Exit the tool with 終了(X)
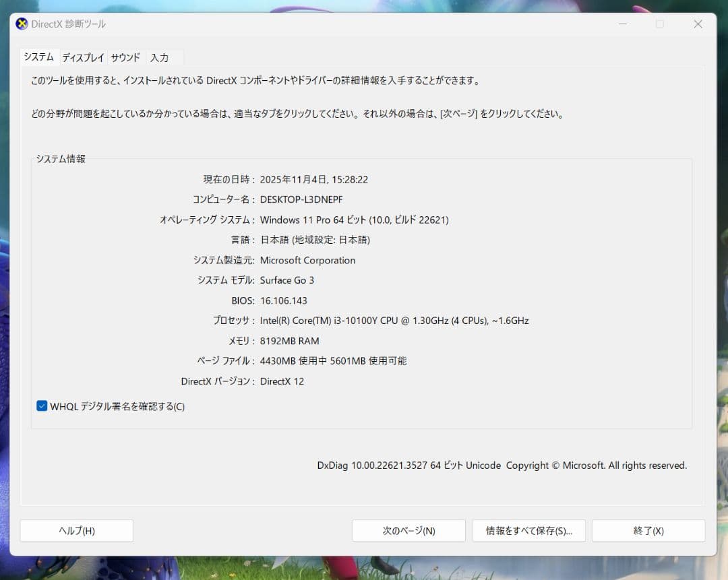 click(648, 531)
